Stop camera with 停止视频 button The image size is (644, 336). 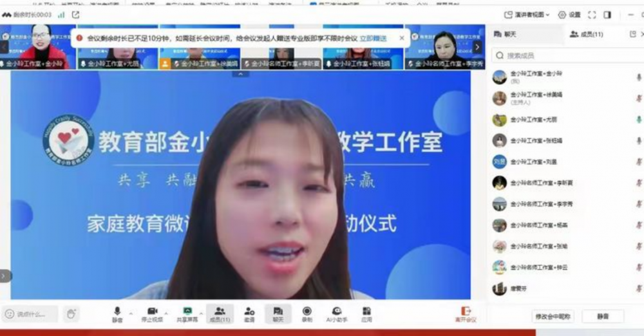(152, 314)
